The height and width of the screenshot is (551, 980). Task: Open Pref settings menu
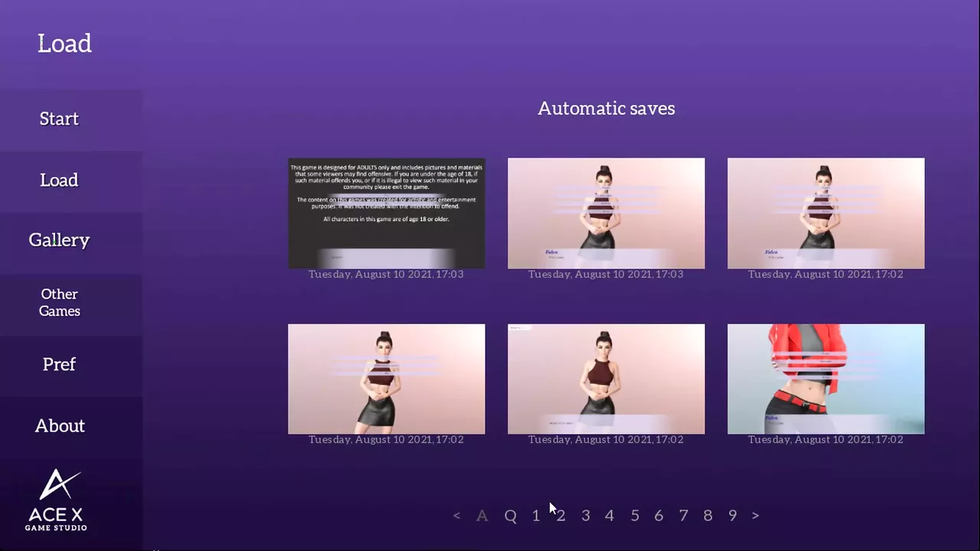[59, 364]
